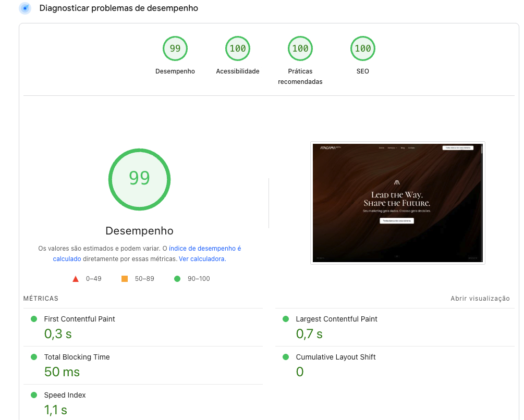
Task: Click the red triangle in the score legend
Action: click(x=75, y=278)
